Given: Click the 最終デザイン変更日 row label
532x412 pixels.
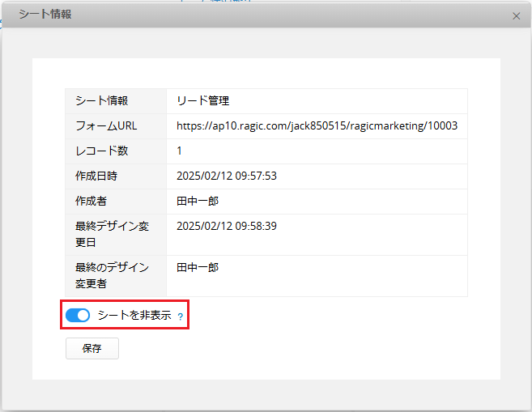Looking at the screenshot, I should click(x=112, y=233).
